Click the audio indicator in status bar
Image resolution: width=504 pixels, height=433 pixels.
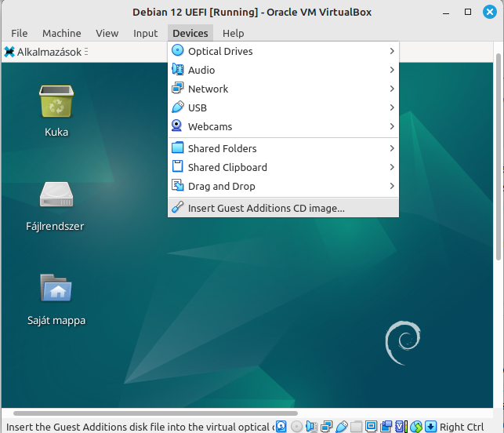[x=312, y=427]
